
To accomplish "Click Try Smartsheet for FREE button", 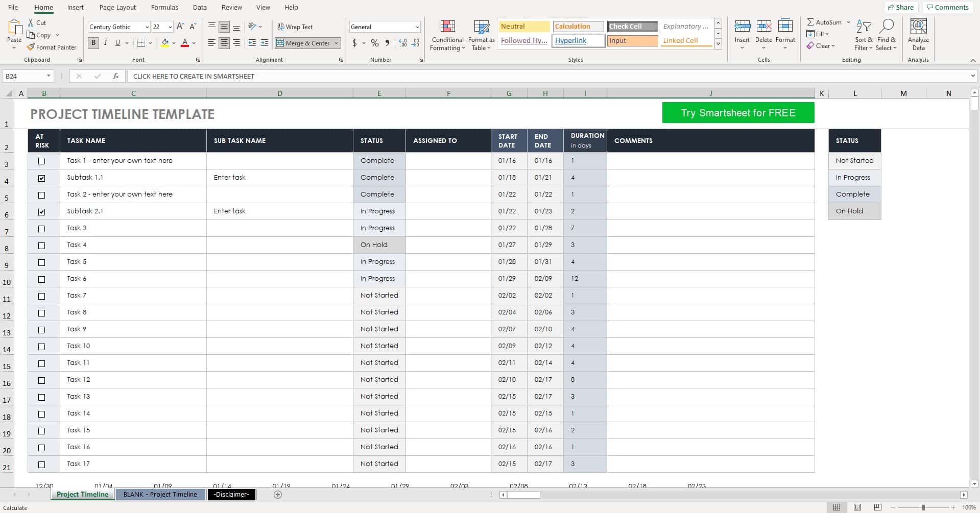I will pyautogui.click(x=738, y=113).
